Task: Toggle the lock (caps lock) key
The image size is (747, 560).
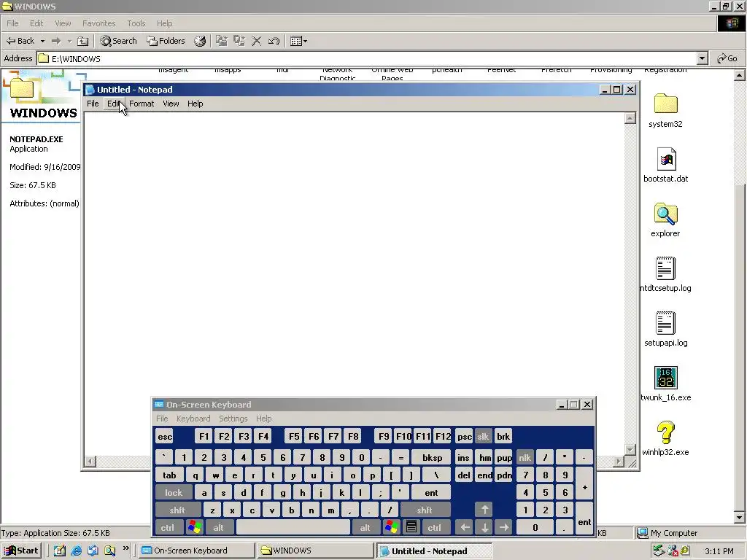Action: [174, 492]
